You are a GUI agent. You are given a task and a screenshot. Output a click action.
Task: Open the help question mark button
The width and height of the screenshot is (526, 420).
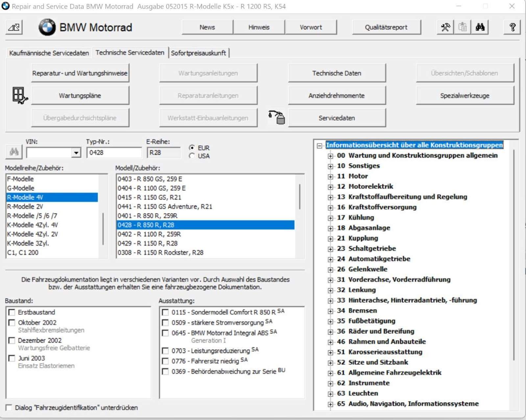[512, 27]
